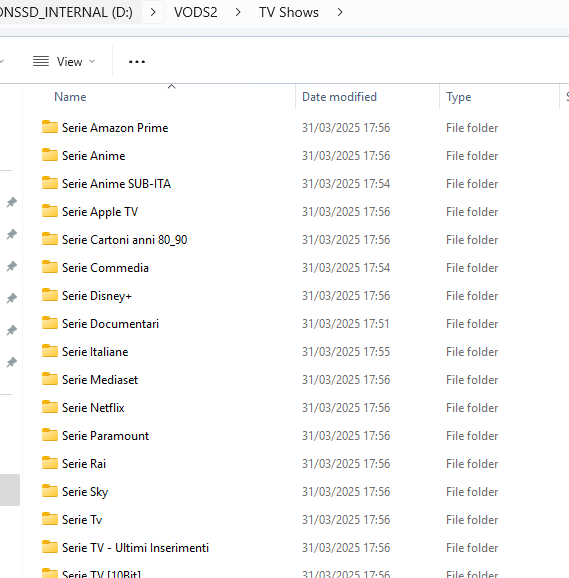Click the Serie Anime folder icon

(50, 155)
